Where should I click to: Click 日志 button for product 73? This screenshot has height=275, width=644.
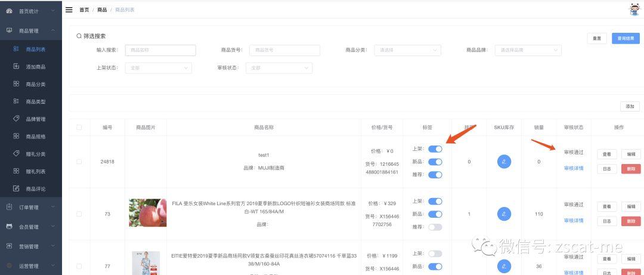tap(606, 221)
